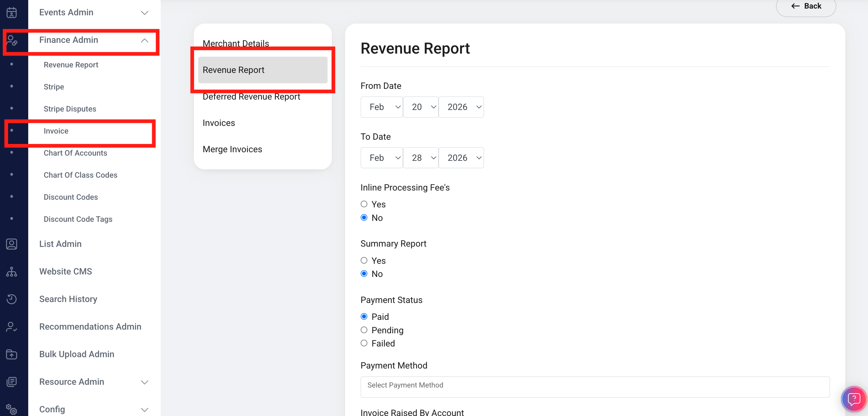This screenshot has height=416, width=868.
Task: Select Yes for Summary Report
Action: pos(364,260)
